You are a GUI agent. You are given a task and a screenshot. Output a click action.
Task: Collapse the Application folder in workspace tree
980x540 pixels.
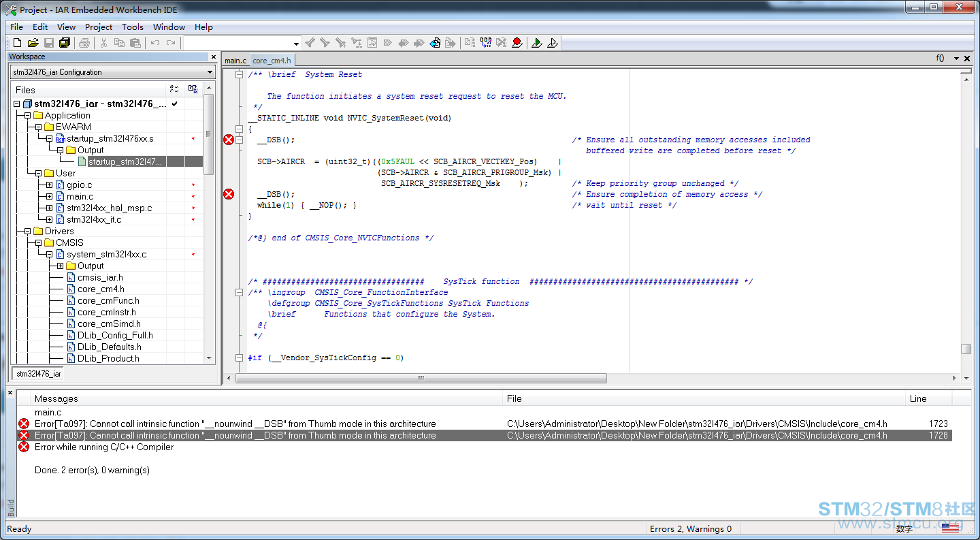point(27,115)
